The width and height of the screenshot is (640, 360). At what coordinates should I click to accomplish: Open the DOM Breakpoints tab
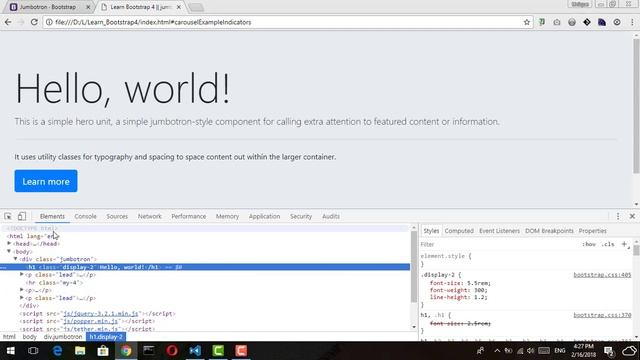pyautogui.click(x=549, y=231)
